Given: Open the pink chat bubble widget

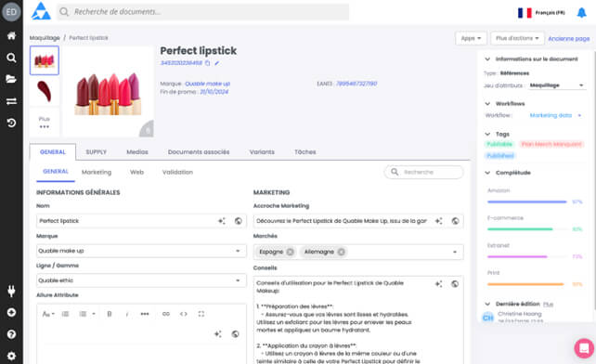Looking at the screenshot, I should 584,347.
